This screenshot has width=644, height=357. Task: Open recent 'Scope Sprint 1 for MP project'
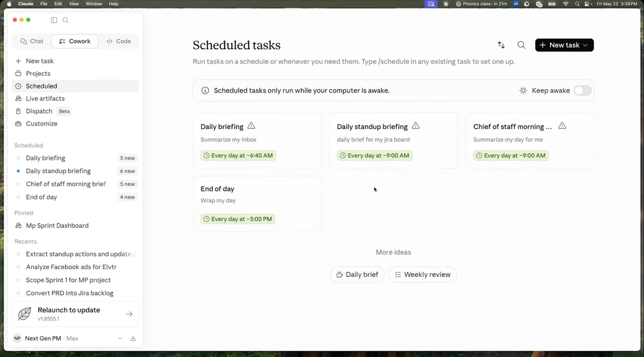(x=75, y=280)
